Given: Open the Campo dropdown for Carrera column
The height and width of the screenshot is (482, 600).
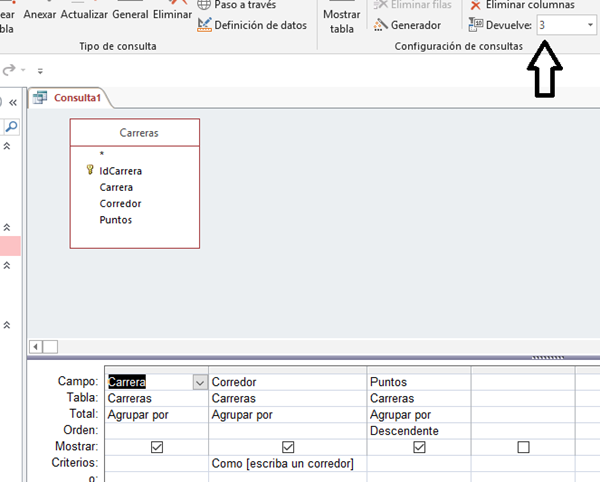Looking at the screenshot, I should point(200,382).
